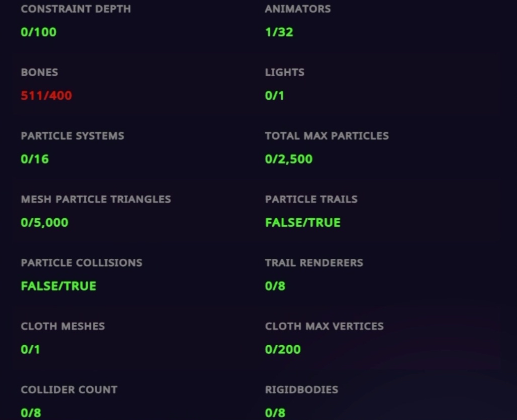Select the red 511/400 bones value
Image resolution: width=517 pixels, height=420 pixels.
(46, 95)
